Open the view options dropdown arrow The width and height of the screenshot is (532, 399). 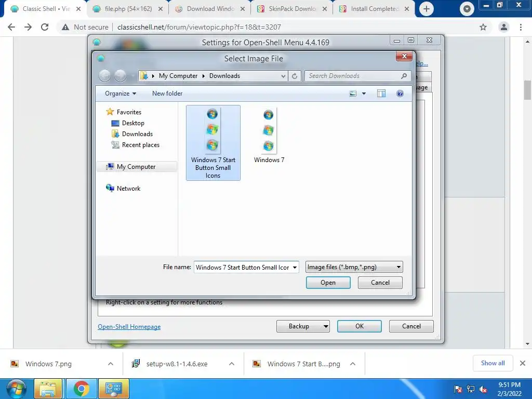[x=364, y=94]
